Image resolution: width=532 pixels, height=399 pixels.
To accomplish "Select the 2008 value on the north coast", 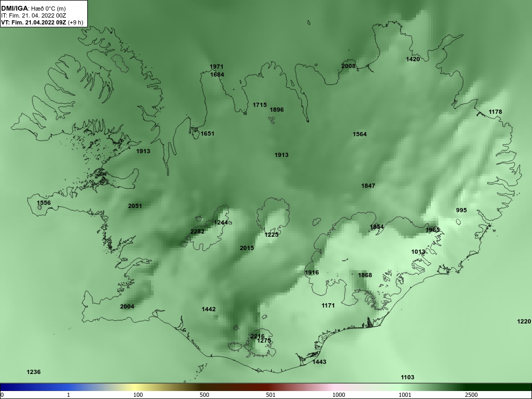I will click(x=348, y=66).
